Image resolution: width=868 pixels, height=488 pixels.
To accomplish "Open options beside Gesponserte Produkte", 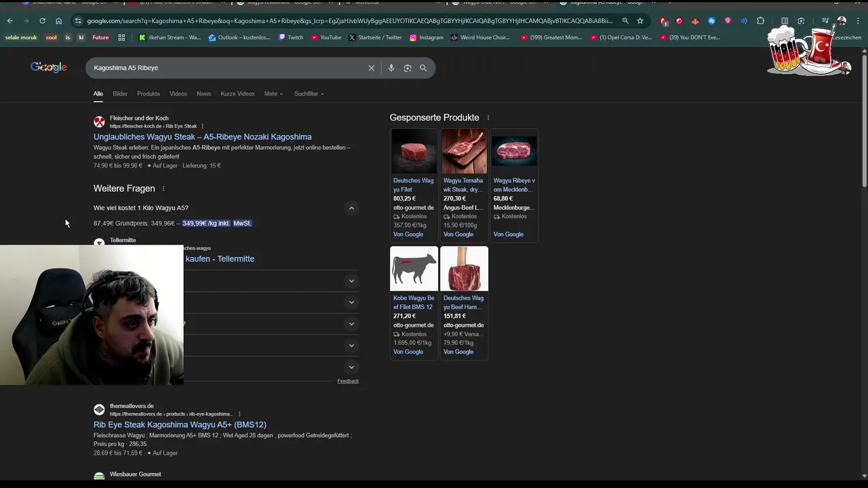I will 488,118.
